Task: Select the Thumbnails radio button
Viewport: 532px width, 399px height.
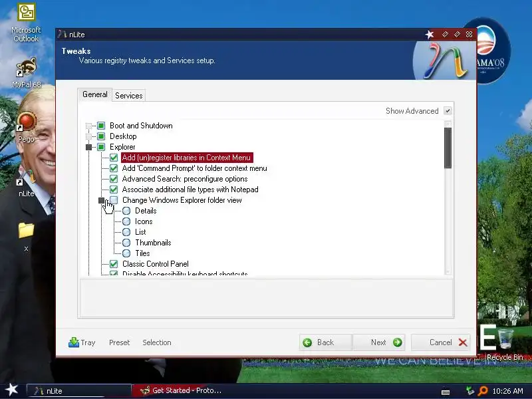Action: (126, 243)
